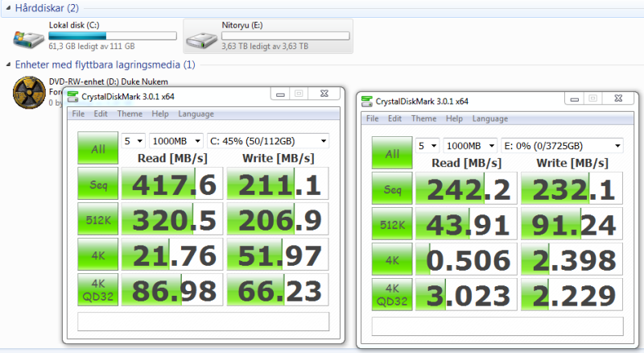The width and height of the screenshot is (644, 353).
Task: Run the 512K test in the left window
Action: (x=97, y=219)
